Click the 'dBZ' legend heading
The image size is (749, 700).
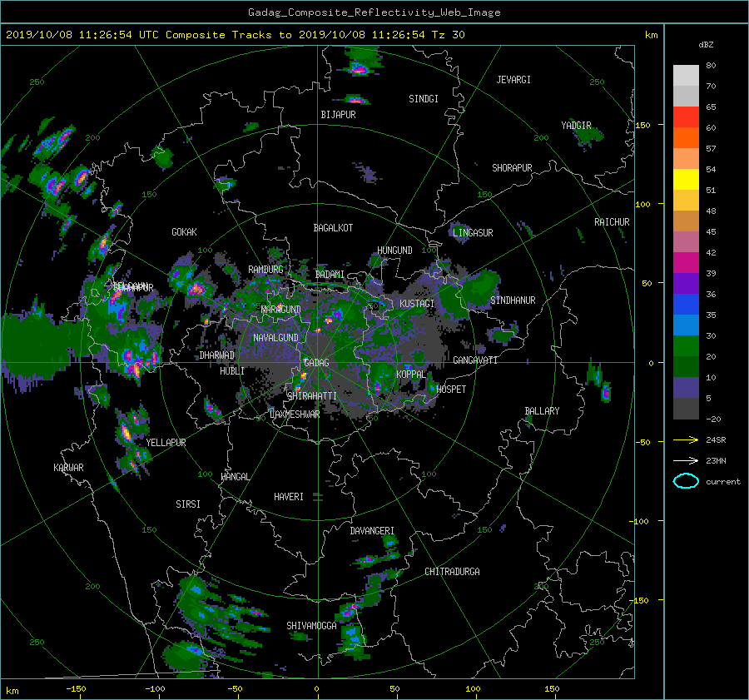click(706, 44)
